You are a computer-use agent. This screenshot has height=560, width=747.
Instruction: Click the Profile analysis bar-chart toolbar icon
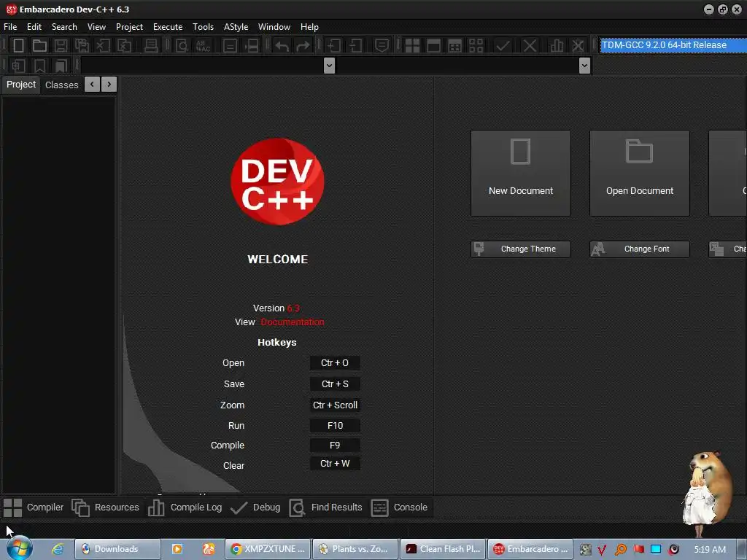coord(557,46)
